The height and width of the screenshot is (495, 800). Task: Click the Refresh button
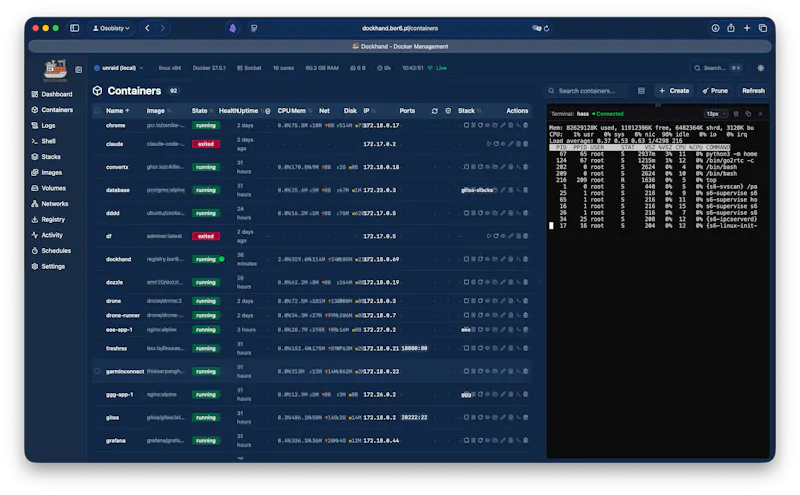click(753, 91)
